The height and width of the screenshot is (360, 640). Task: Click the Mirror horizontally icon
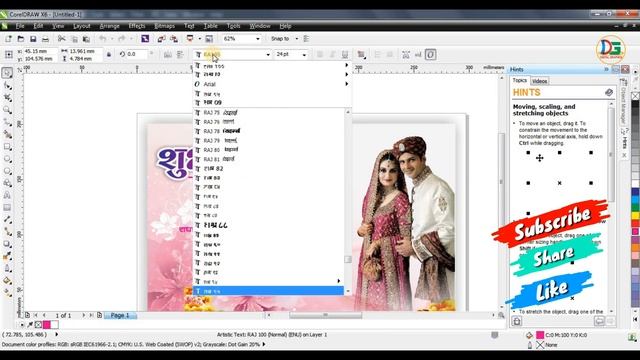168,54
